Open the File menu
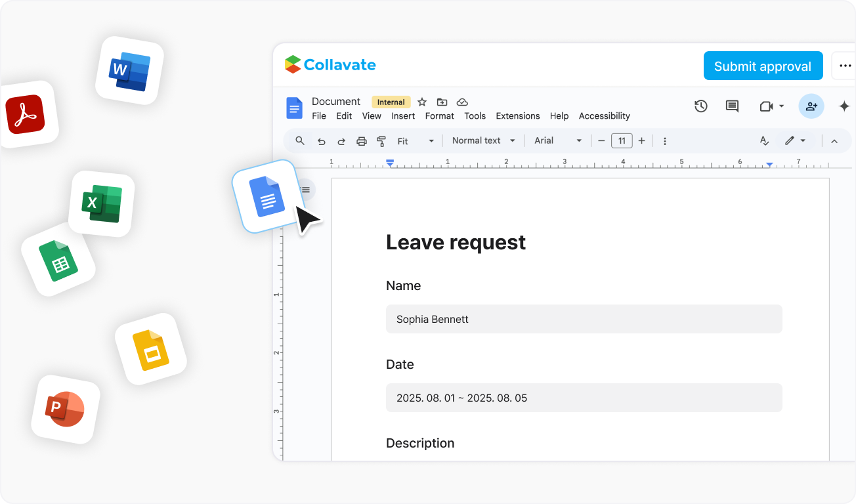Viewport: 856px width, 504px height. pos(319,116)
